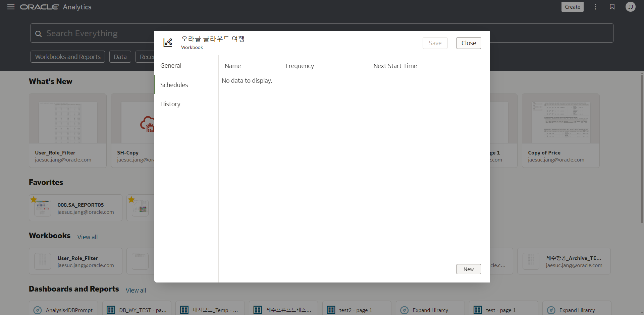This screenshot has height=315, width=644.
Task: Open the hamburger navigation menu
Action: click(11, 7)
